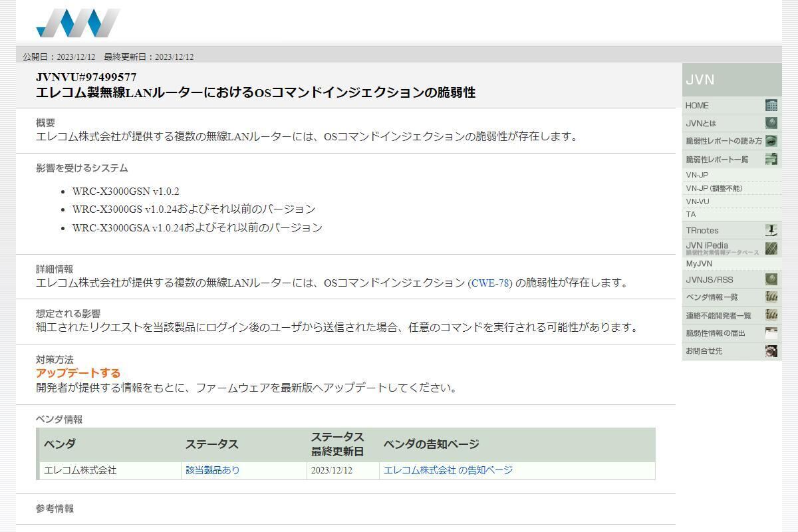Click the icon beside JVN iPedia
Image resolution: width=798 pixels, height=532 pixels.
pos(771,248)
